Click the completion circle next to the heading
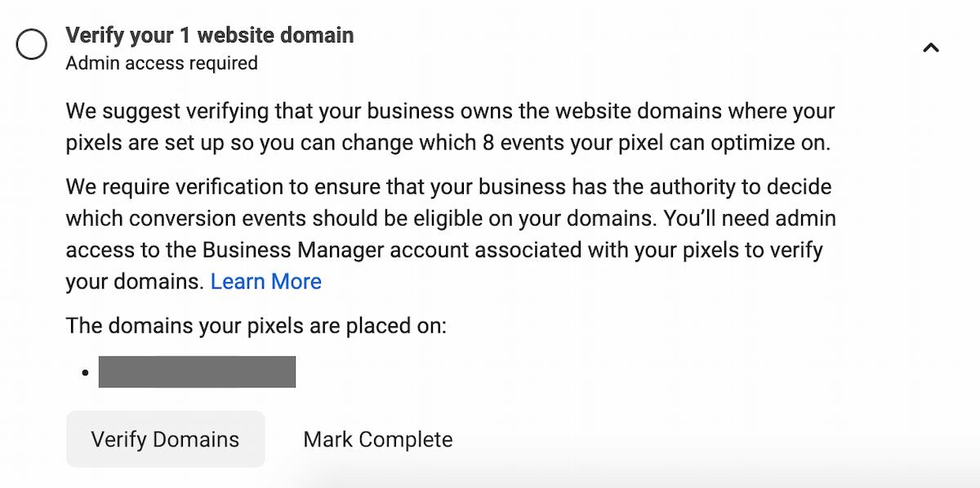 click(32, 45)
